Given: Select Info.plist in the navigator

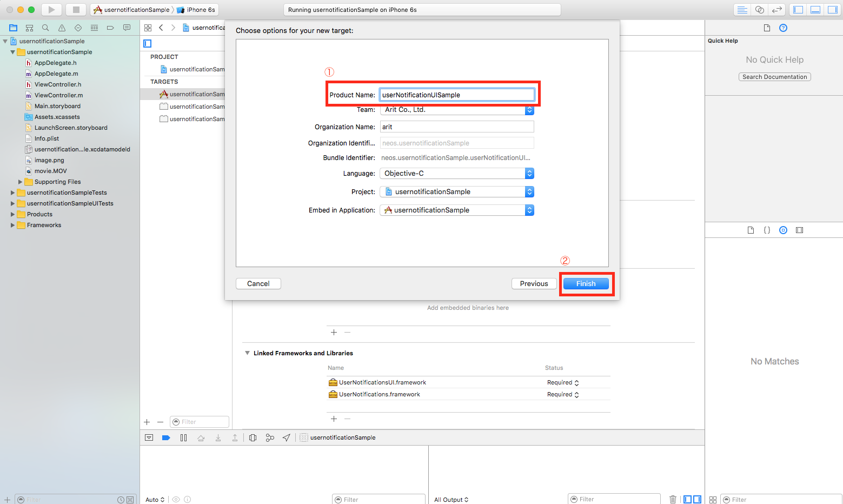Looking at the screenshot, I should tap(47, 138).
